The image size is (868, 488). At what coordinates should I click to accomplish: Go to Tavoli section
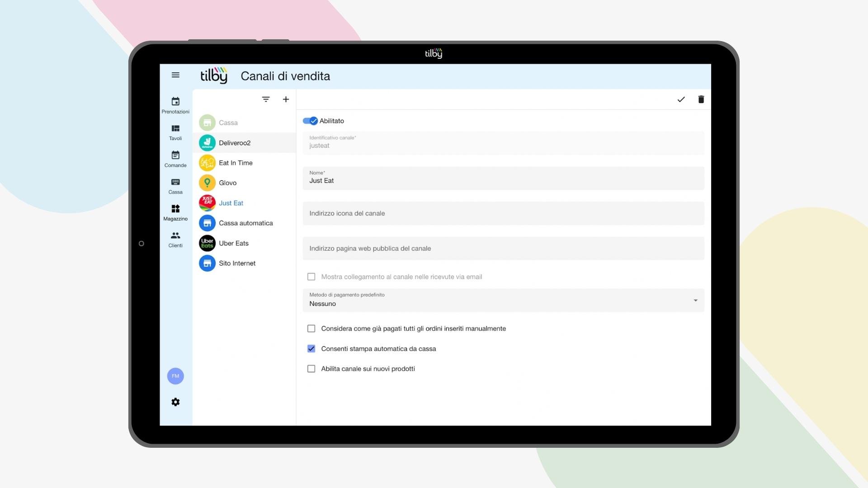coord(175,132)
